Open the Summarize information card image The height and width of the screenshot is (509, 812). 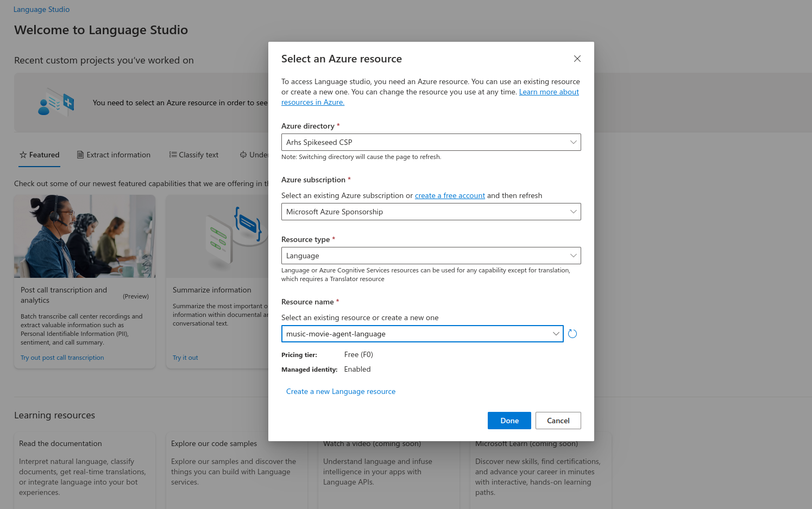click(x=217, y=236)
